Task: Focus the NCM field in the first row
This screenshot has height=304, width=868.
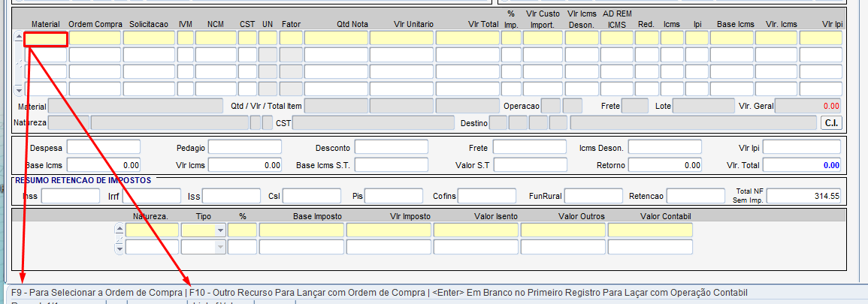Action: tap(216, 38)
